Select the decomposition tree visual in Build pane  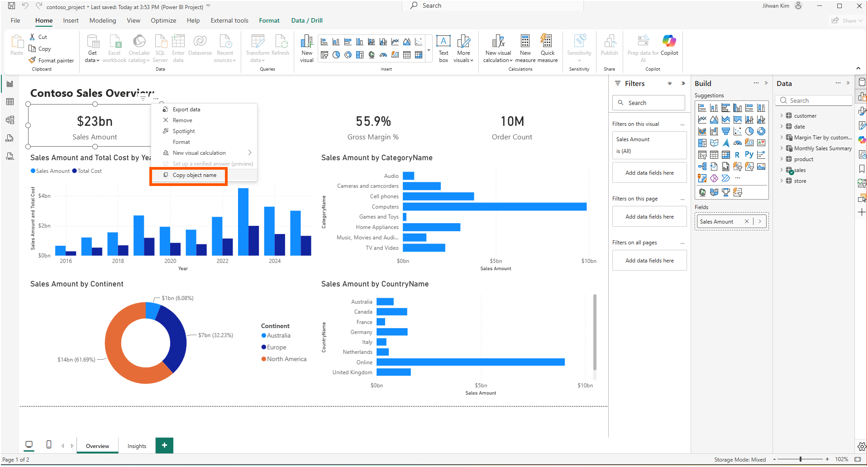coord(702,167)
